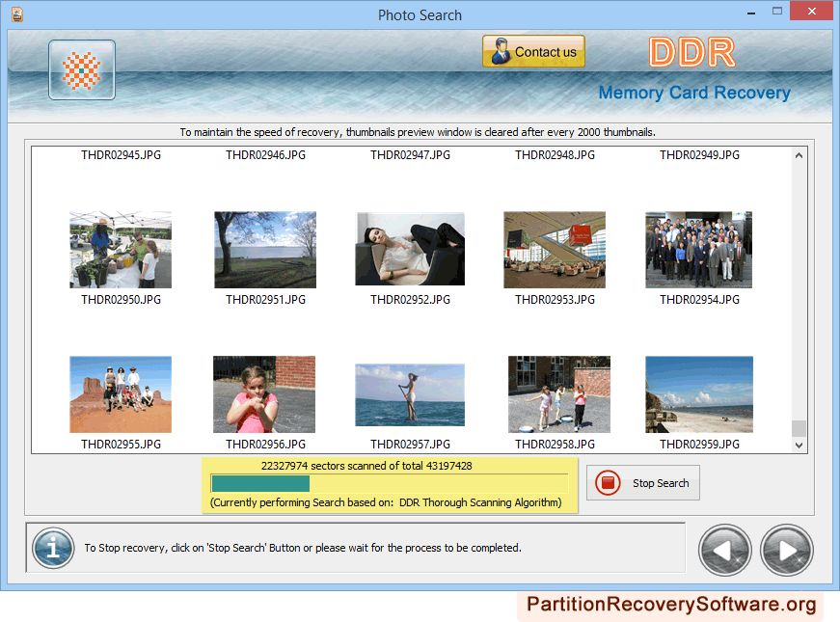840x622 pixels.
Task: Click the Contact us button
Action: click(533, 51)
